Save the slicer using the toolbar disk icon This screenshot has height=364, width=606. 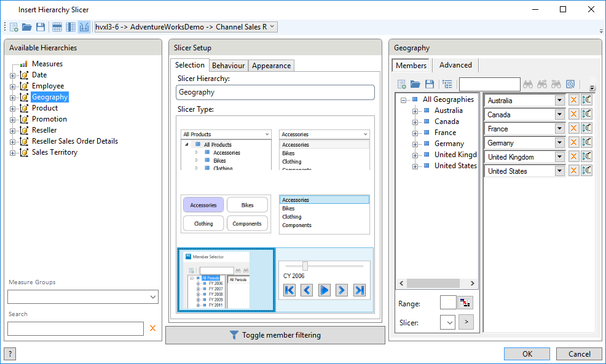[41, 26]
